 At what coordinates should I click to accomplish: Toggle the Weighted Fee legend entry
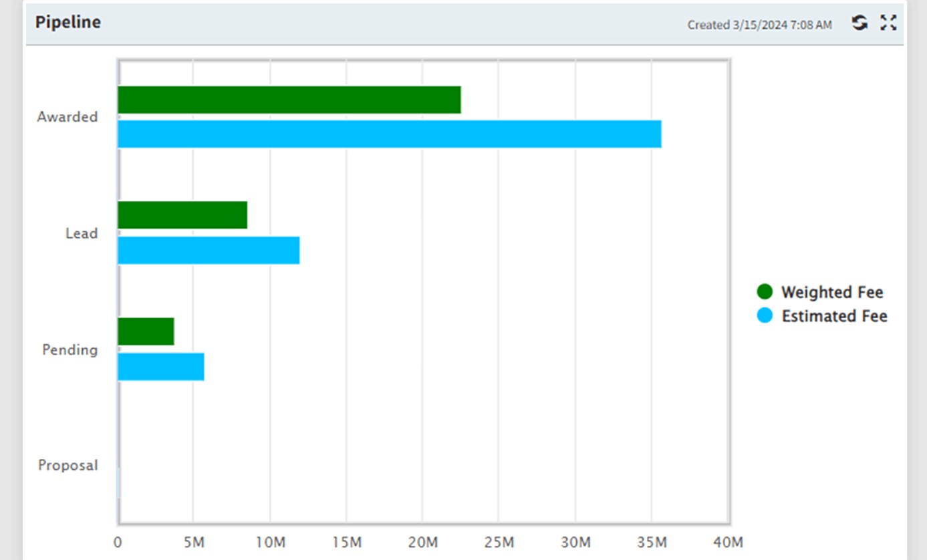(820, 292)
